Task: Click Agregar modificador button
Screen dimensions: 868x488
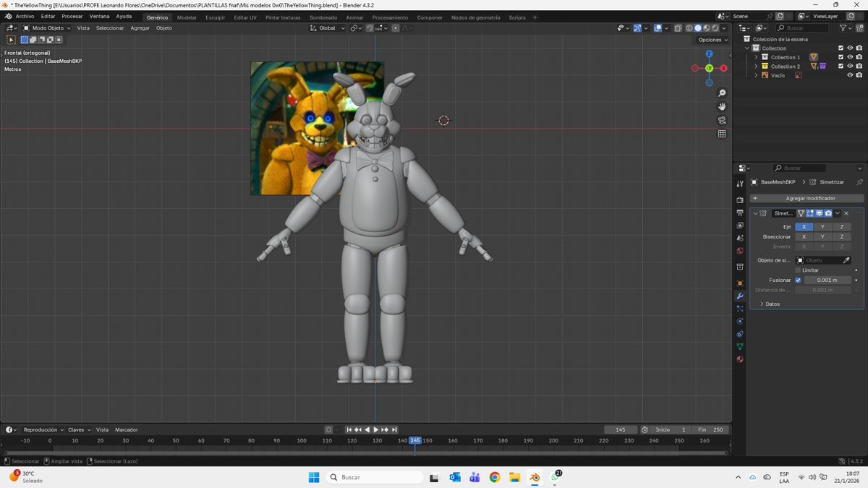Action: (807, 198)
